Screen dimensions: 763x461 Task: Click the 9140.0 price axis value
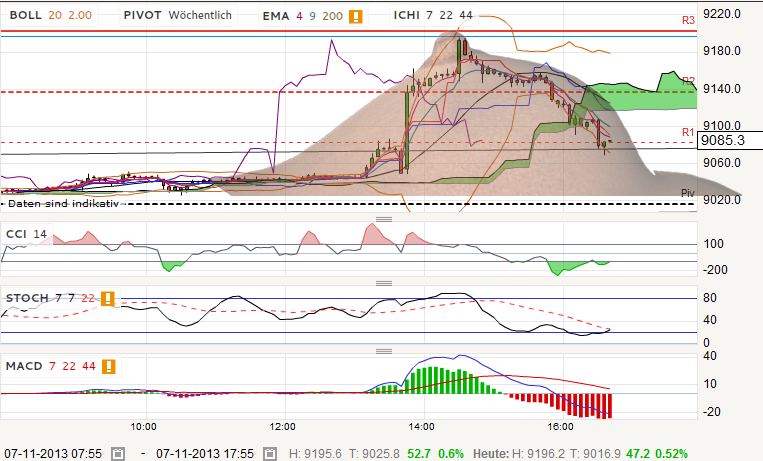pyautogui.click(x=722, y=89)
